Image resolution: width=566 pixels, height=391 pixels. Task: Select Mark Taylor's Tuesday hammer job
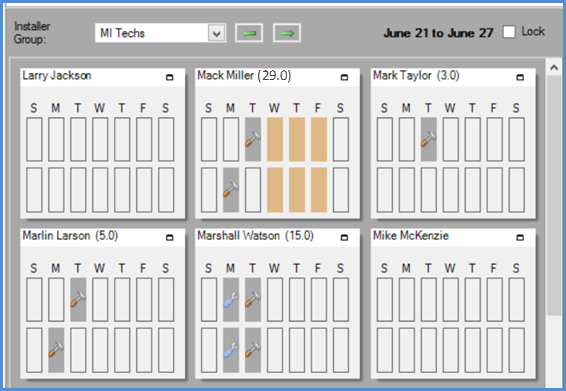click(x=428, y=139)
